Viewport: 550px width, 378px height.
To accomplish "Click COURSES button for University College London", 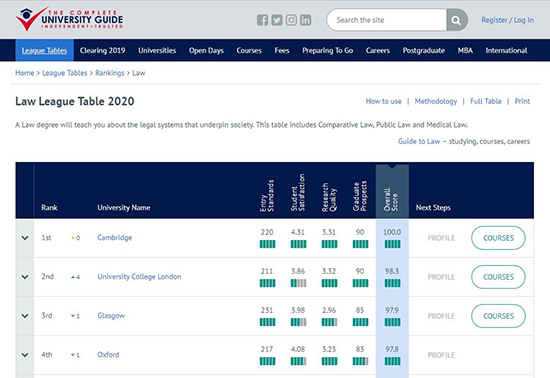I will 498,277.
